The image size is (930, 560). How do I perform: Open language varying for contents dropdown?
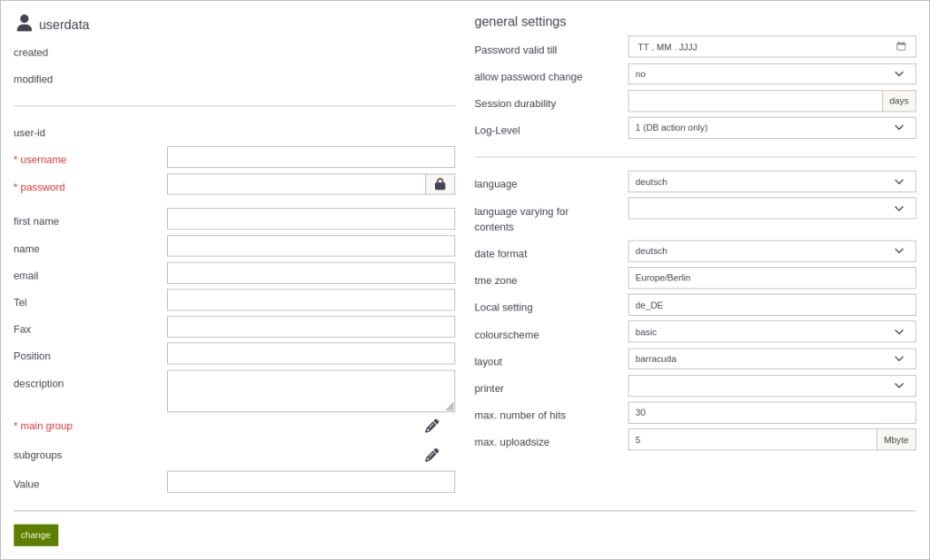point(772,209)
